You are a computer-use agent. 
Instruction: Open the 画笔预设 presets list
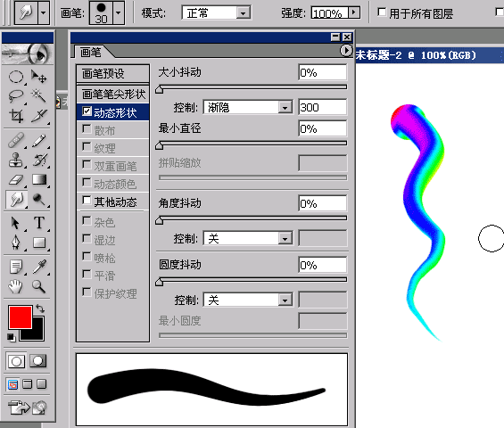113,74
